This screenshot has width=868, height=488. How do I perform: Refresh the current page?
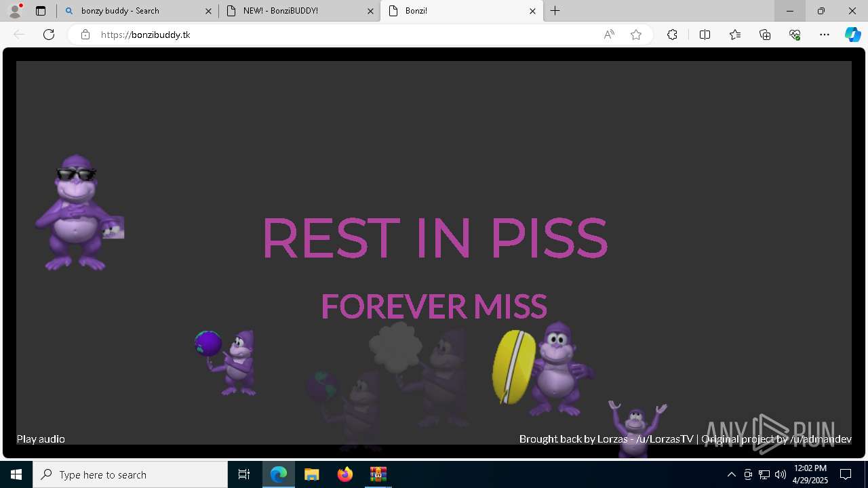click(x=49, y=35)
